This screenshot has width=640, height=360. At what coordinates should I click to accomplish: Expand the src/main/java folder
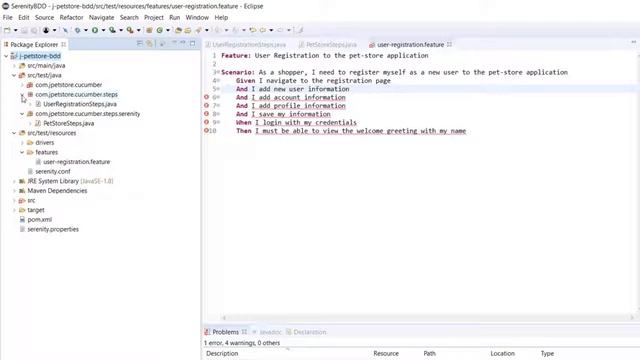click(14, 66)
